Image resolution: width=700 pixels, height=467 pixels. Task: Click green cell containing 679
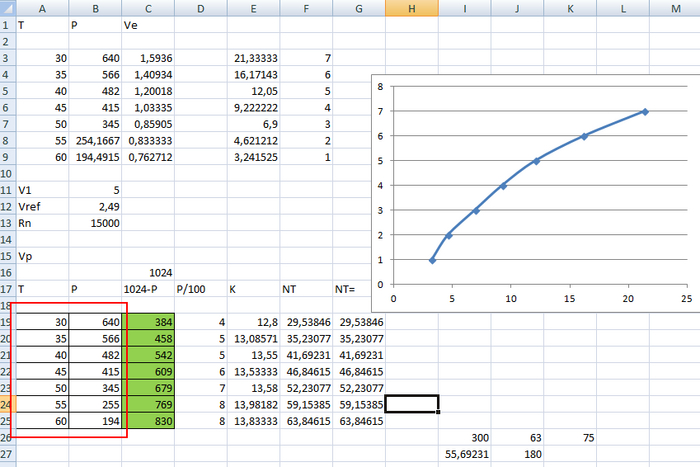[x=148, y=388]
